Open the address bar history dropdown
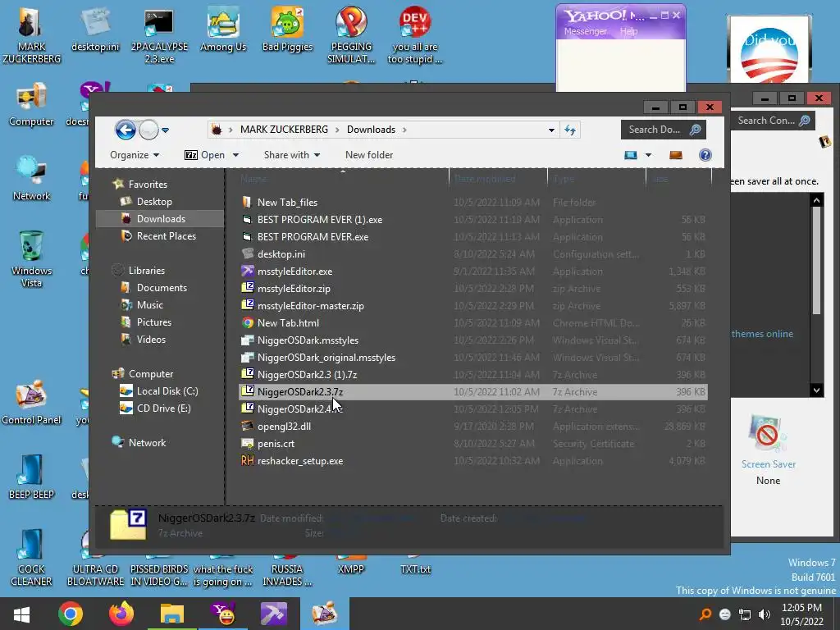Screen dimensions: 840x630 click(x=551, y=130)
